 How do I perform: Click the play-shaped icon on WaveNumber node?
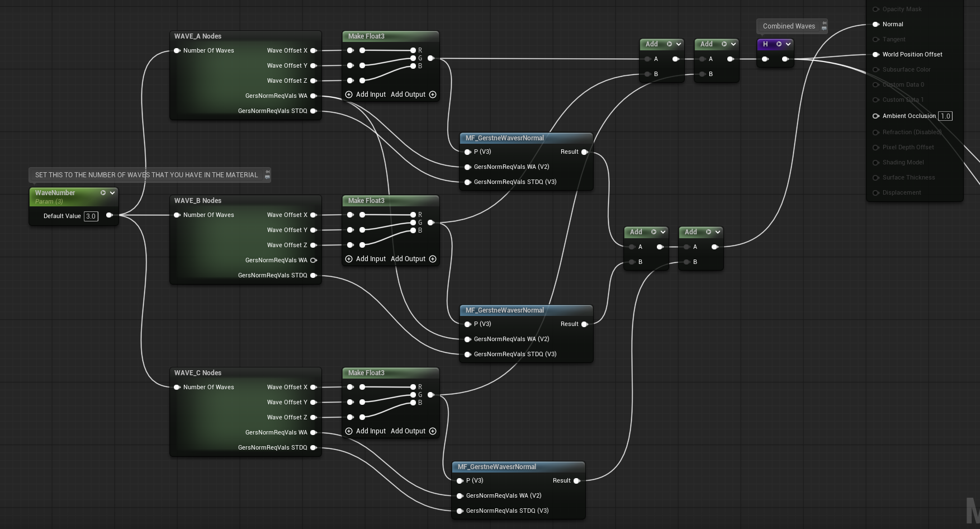103,193
